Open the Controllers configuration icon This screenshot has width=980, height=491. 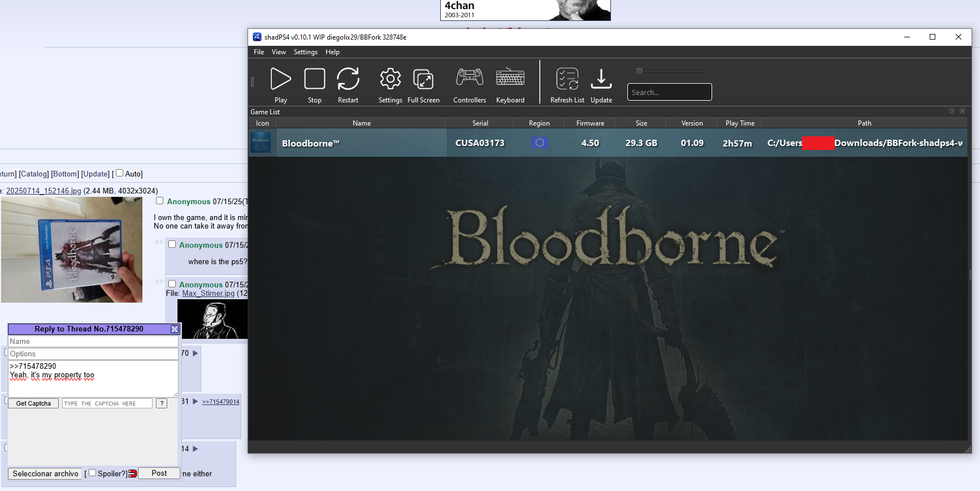pyautogui.click(x=470, y=77)
